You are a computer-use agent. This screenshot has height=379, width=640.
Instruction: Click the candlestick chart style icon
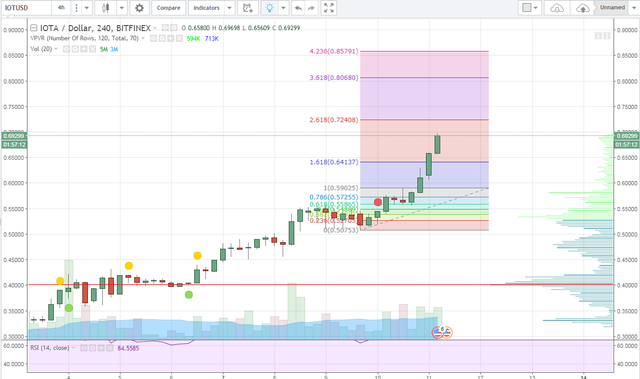point(105,8)
